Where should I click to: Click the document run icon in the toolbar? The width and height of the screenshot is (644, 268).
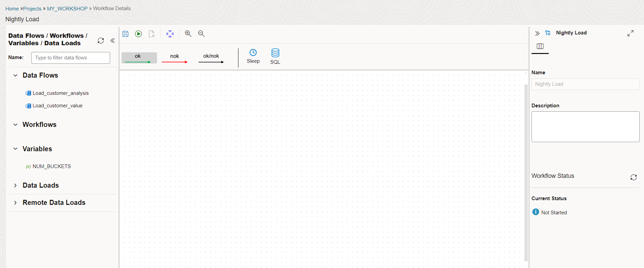[152, 34]
